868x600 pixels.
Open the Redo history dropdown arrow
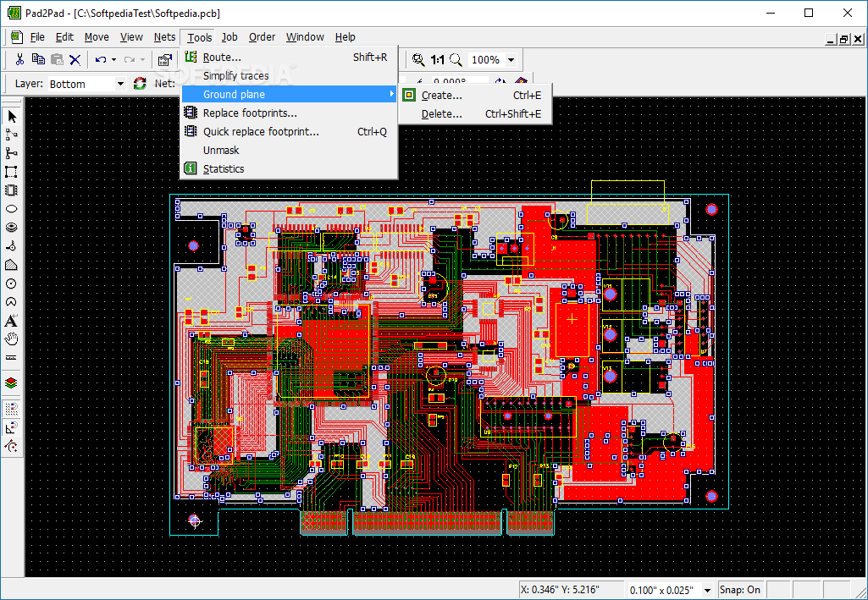pos(143,60)
